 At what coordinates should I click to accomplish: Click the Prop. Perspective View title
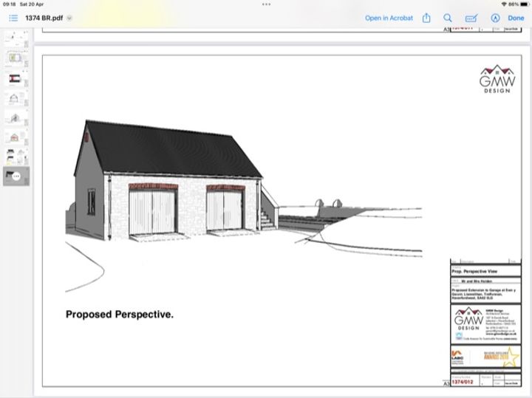(x=474, y=272)
